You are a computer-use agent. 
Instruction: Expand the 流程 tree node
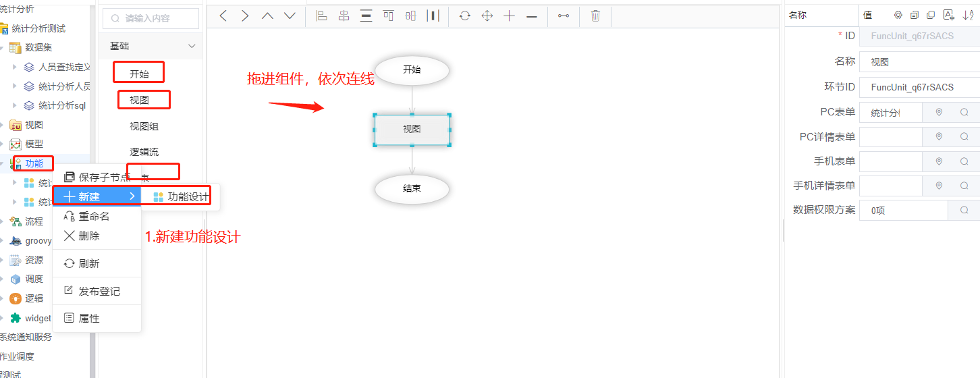click(3, 221)
